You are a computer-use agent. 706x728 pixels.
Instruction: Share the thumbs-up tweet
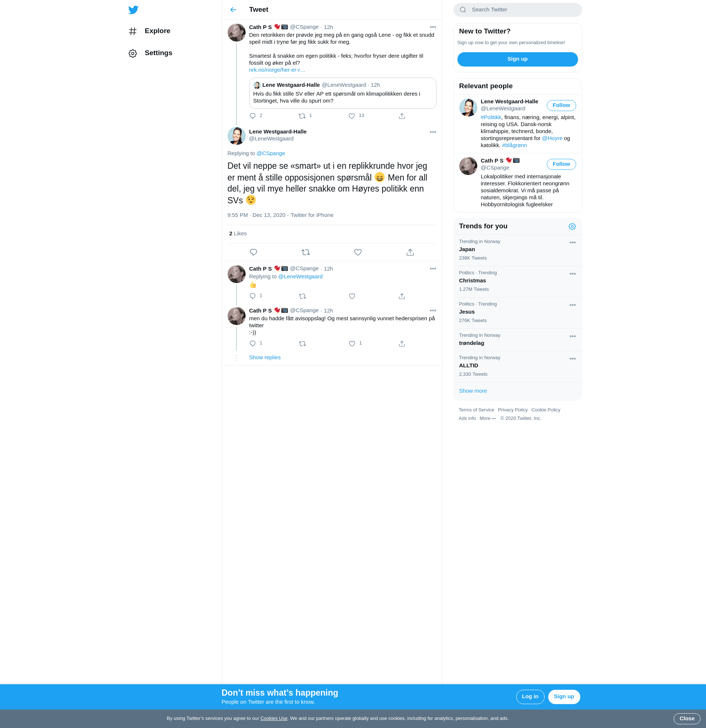tap(402, 296)
